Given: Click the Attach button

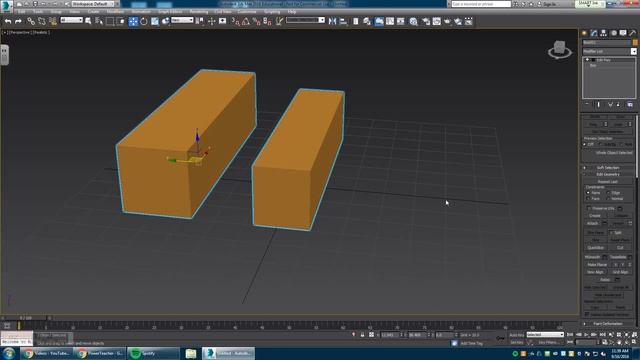Looking at the screenshot, I should click(593, 223).
